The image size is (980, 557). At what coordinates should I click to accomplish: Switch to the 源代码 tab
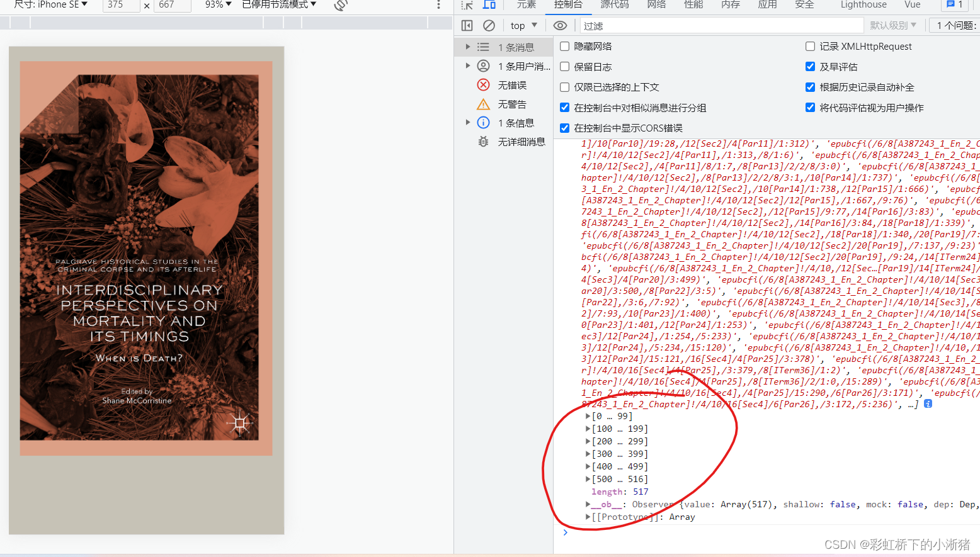pyautogui.click(x=615, y=4)
